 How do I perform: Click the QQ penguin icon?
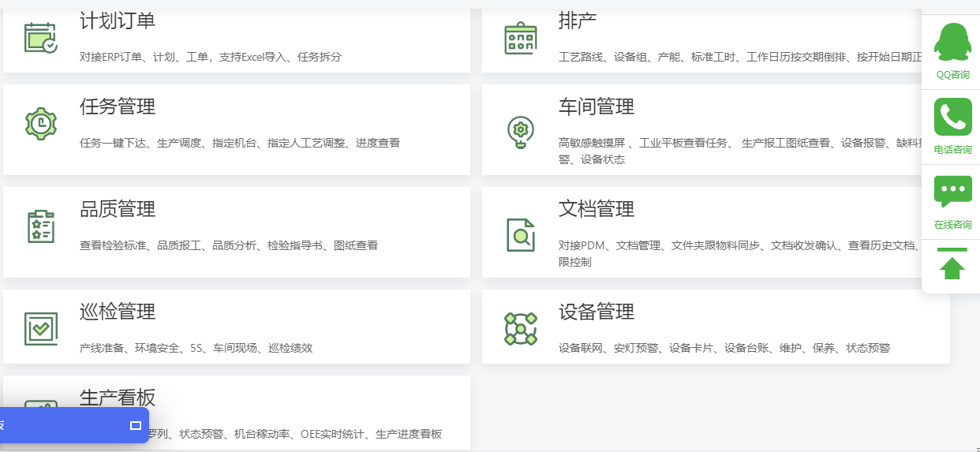952,42
